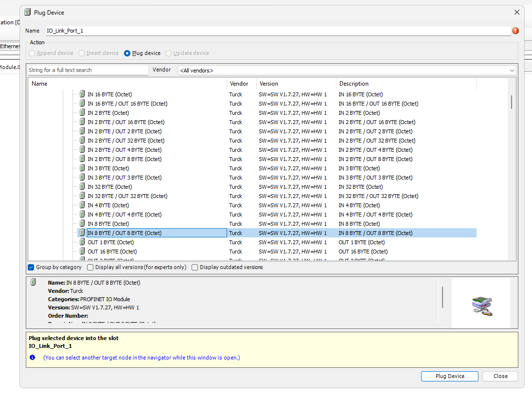Click the module icon beside IN 32 BYTE (Octet)
The height and width of the screenshot is (397, 532).
82,186
